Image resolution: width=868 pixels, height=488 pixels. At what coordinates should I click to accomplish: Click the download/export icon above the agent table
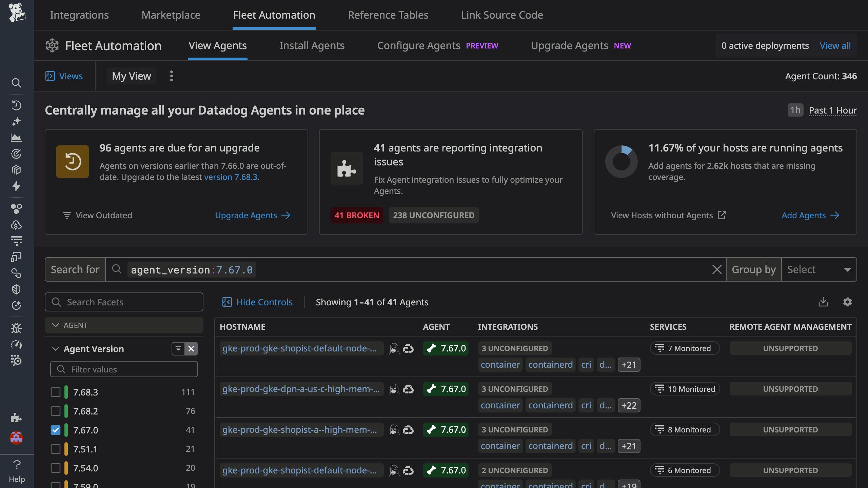(823, 302)
